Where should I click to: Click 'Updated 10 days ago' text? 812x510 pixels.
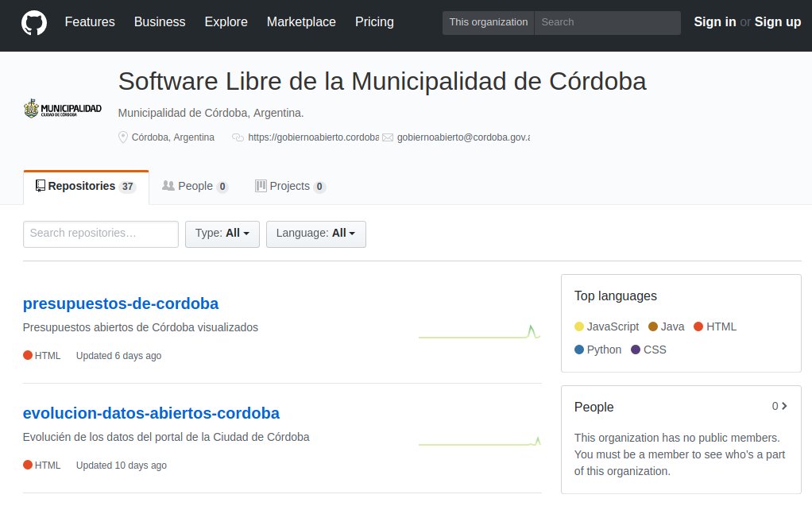point(122,466)
